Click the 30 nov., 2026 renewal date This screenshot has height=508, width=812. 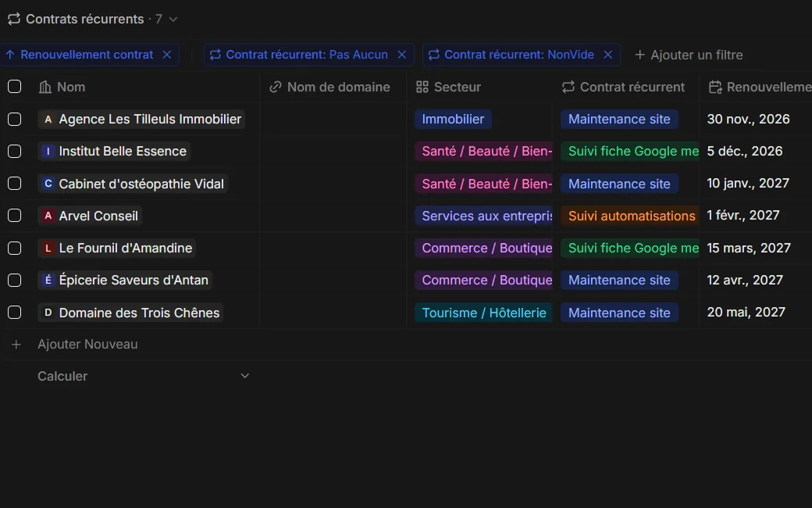point(748,120)
